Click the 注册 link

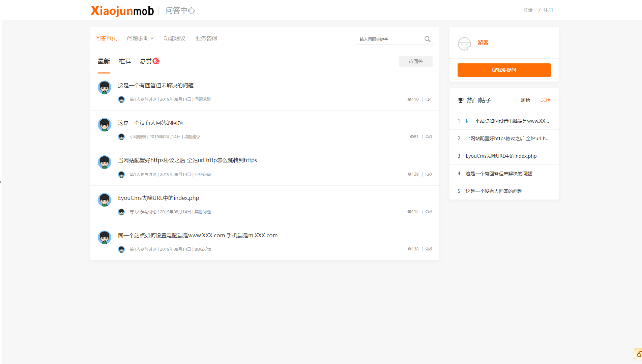[x=548, y=10]
